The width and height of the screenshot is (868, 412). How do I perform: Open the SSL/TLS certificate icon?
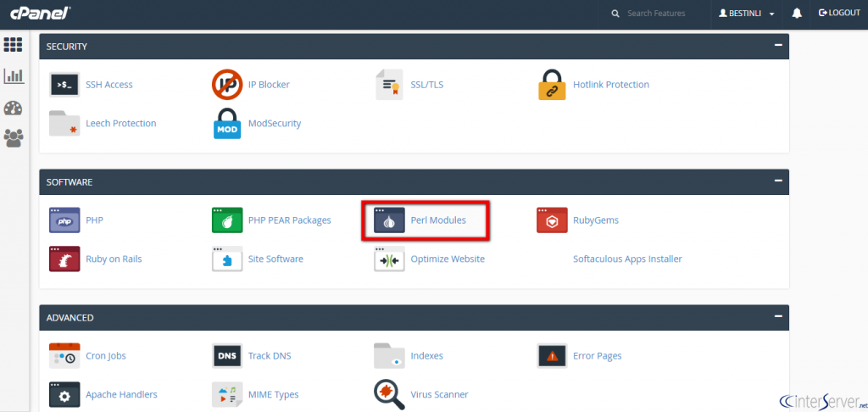coord(389,85)
